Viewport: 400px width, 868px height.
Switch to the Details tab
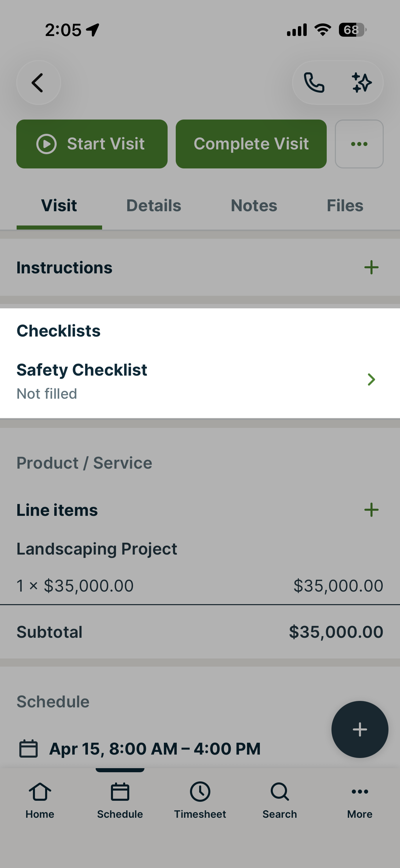(x=154, y=206)
